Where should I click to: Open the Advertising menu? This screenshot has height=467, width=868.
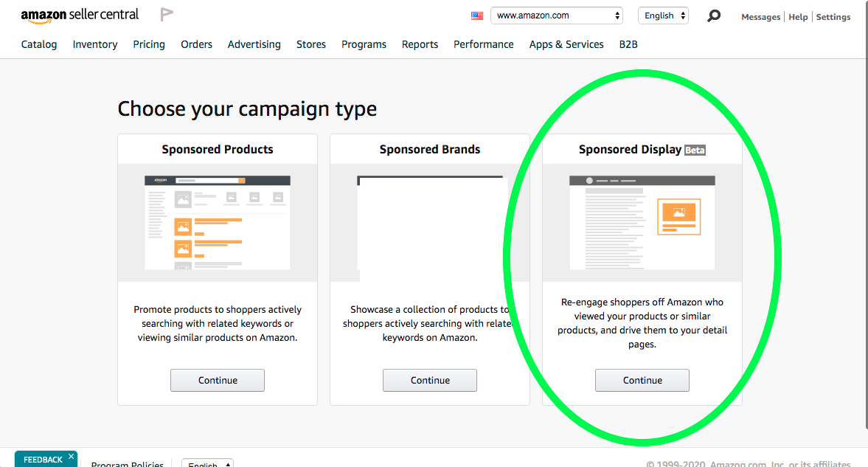pos(254,44)
